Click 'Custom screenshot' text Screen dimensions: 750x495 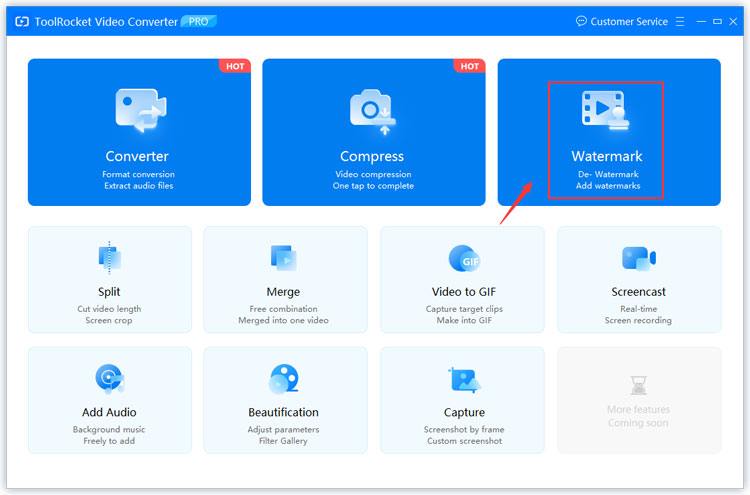point(464,441)
